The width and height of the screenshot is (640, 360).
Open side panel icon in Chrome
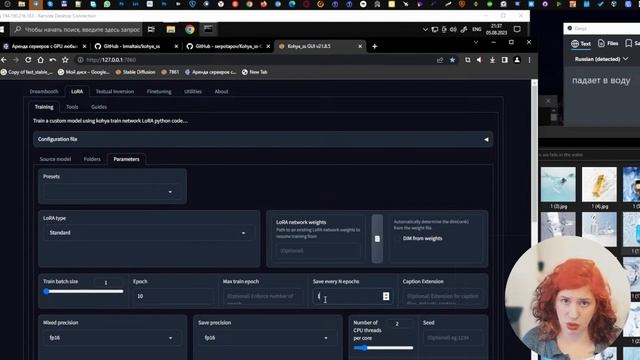point(504,60)
